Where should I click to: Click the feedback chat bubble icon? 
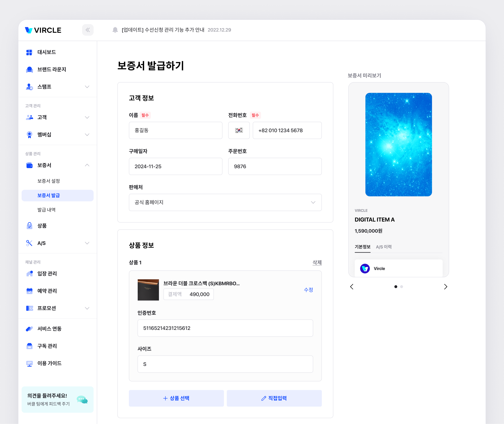tap(82, 400)
